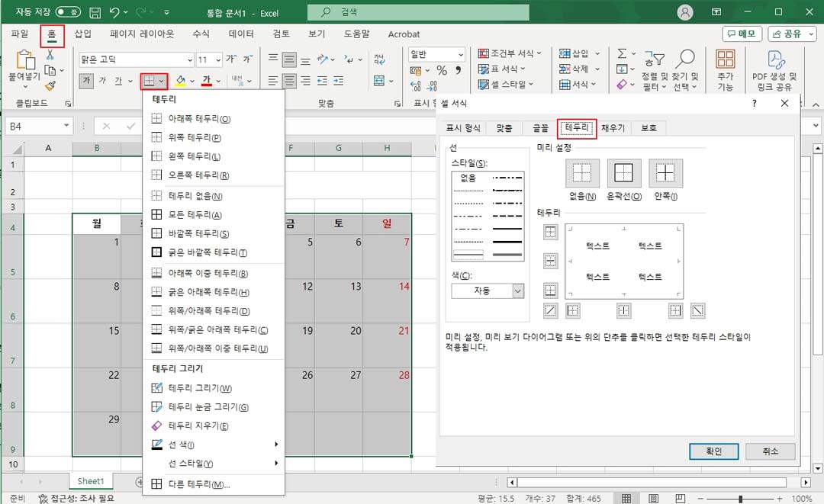
Task: Click the decrease font size icon
Action: (x=247, y=59)
